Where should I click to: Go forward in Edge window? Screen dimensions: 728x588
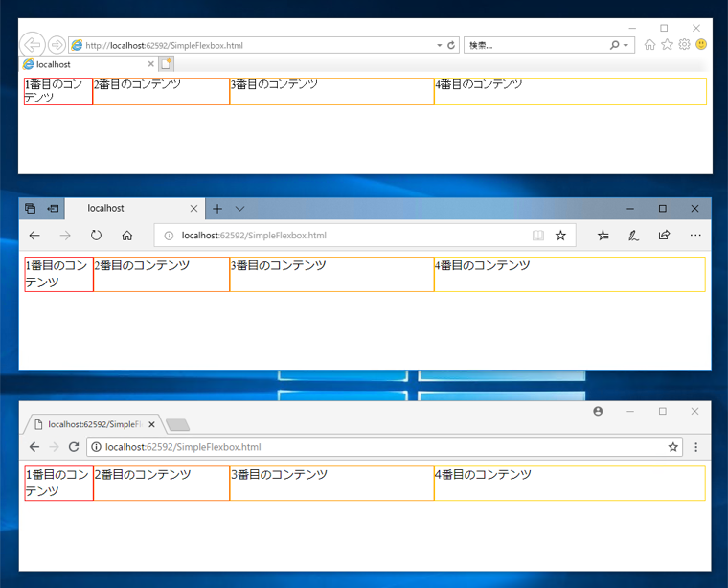pos(65,236)
